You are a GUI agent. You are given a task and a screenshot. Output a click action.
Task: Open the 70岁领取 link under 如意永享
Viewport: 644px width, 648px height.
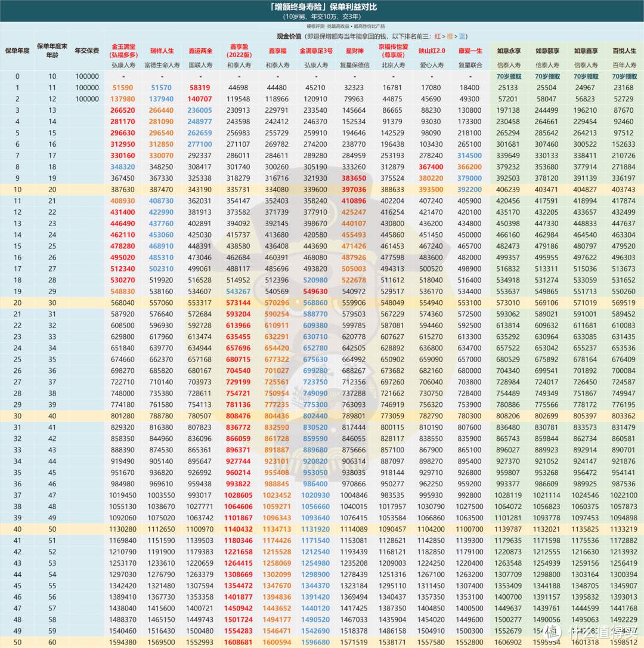(509, 76)
